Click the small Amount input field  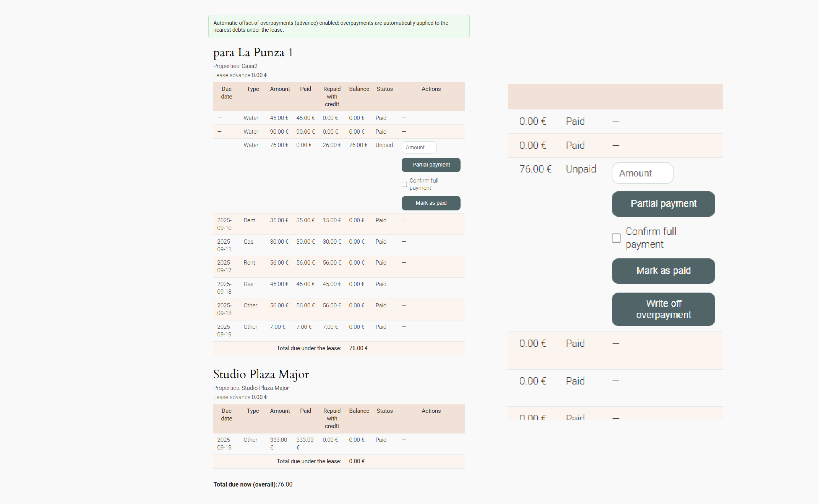(419, 147)
